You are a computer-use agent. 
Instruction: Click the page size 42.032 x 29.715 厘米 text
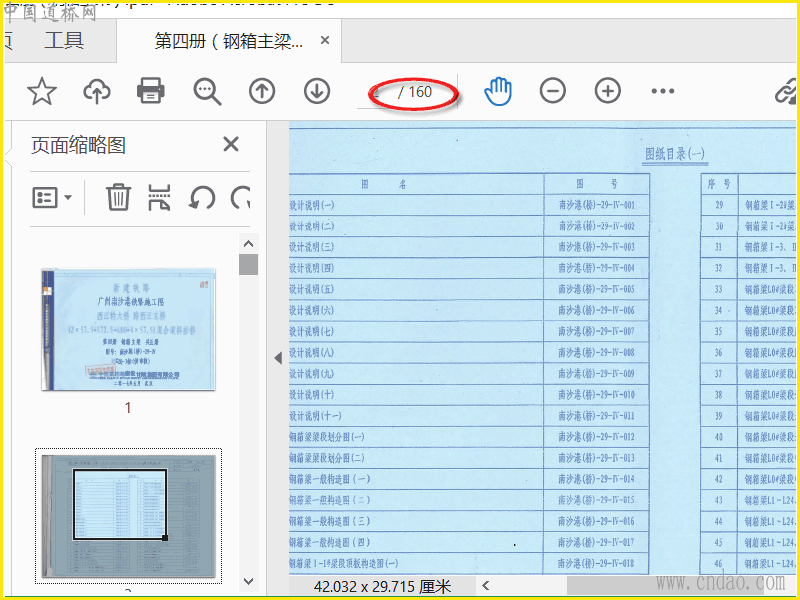click(x=383, y=587)
